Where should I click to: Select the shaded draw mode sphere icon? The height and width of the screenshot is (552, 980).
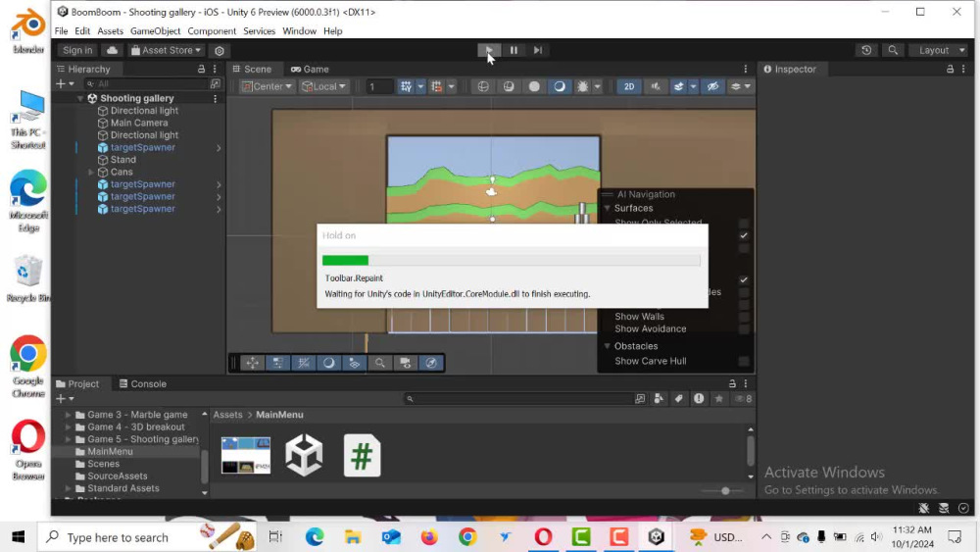534,87
